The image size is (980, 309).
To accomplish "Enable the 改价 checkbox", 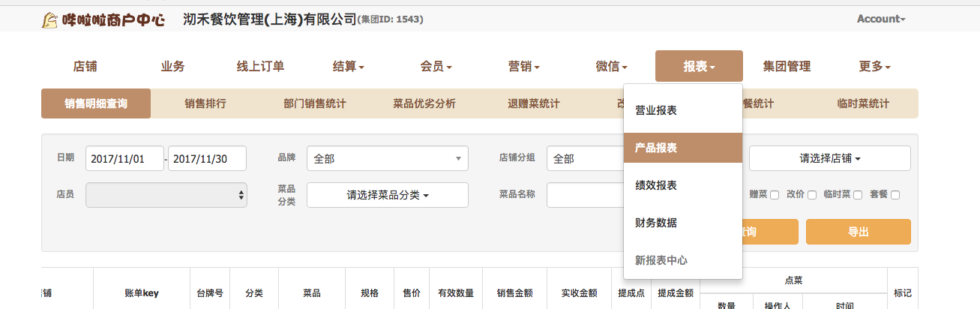I will point(812,195).
